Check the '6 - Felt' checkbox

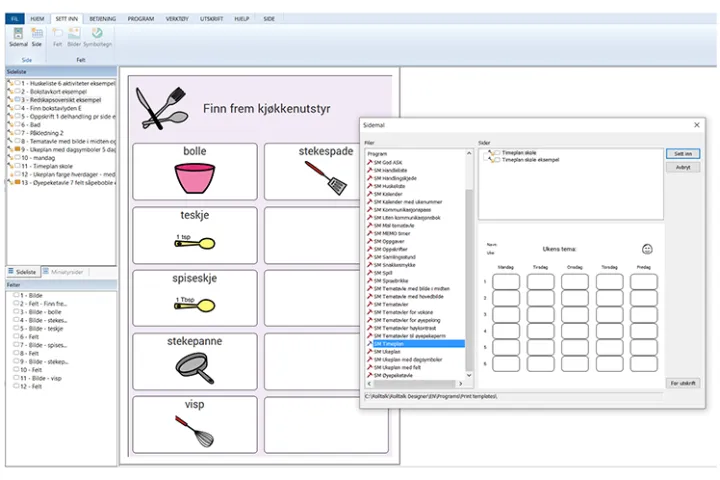click(17, 336)
